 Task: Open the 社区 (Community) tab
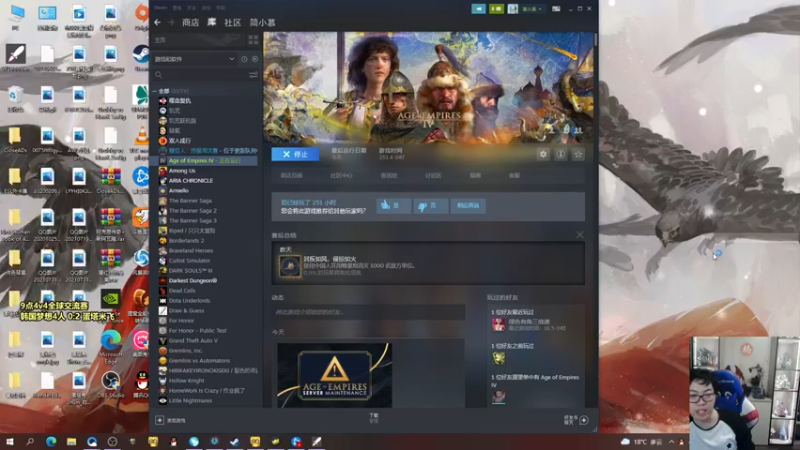pos(233,22)
